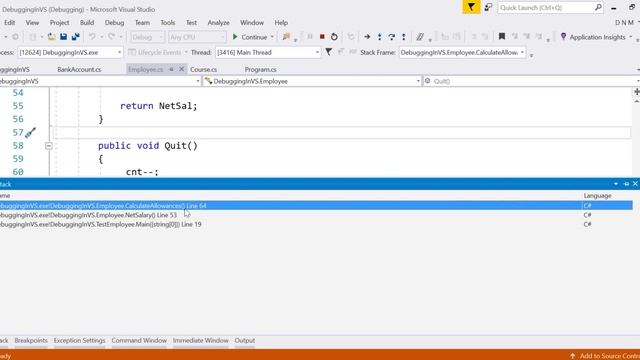The image size is (640, 360).
Task: Open the Help menu
Action: (x=281, y=22)
